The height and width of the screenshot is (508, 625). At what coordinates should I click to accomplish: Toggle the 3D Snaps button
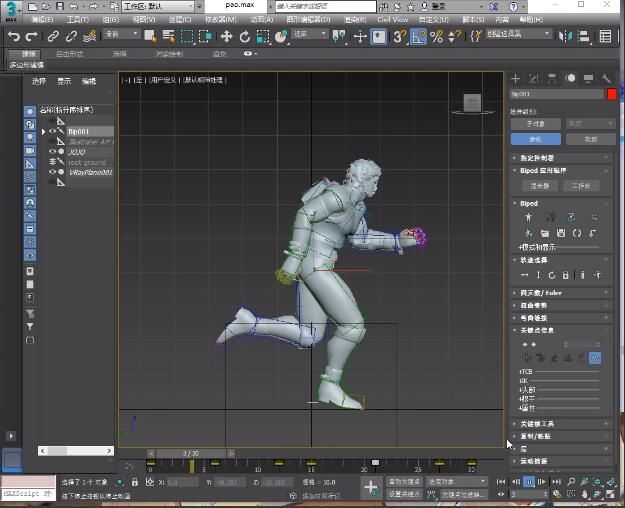pyautogui.click(x=399, y=37)
